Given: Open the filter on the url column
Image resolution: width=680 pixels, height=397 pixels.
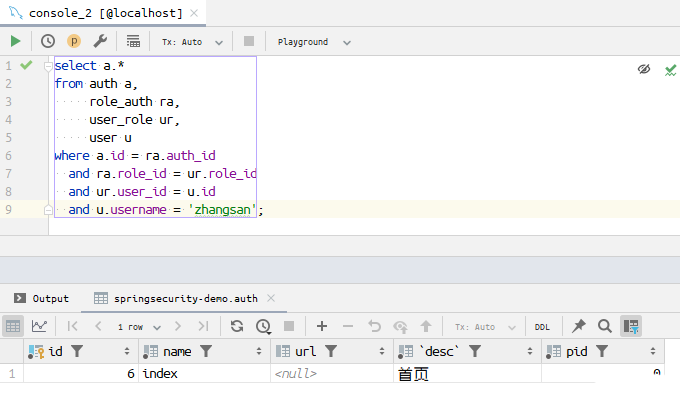Looking at the screenshot, I should point(331,351).
